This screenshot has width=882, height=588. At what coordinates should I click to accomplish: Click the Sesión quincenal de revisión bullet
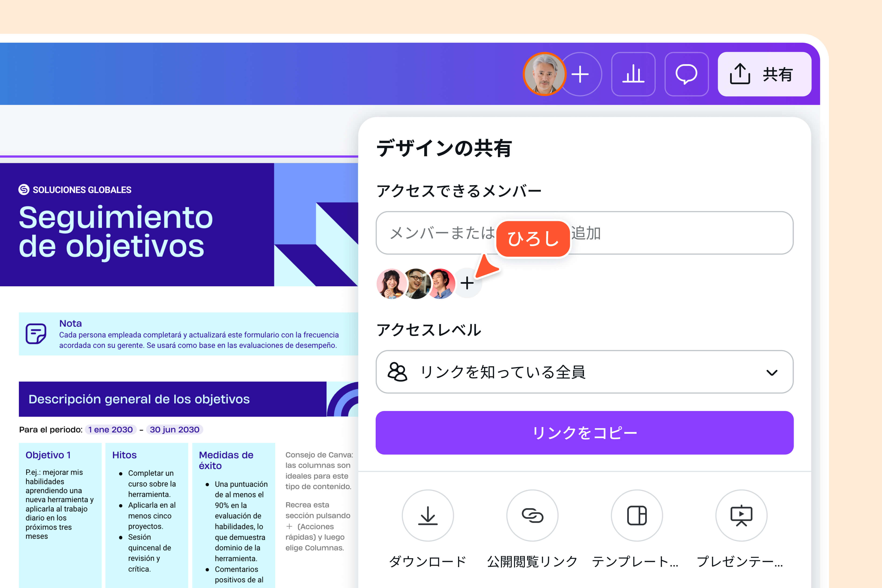click(150, 553)
